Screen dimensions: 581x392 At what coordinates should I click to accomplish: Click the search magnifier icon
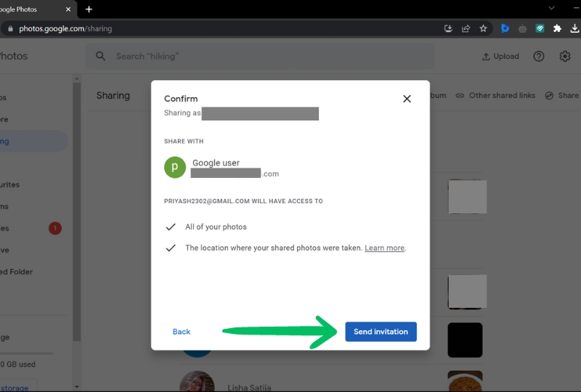100,57
